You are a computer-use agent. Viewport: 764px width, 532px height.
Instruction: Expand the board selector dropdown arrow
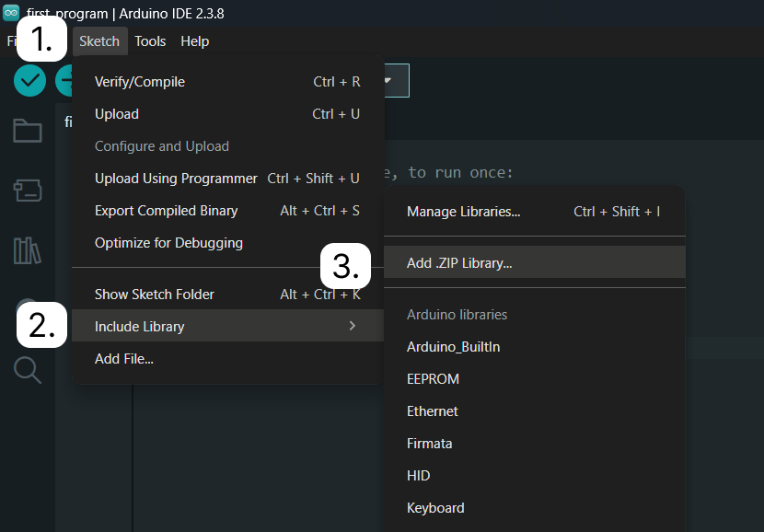[x=388, y=80]
